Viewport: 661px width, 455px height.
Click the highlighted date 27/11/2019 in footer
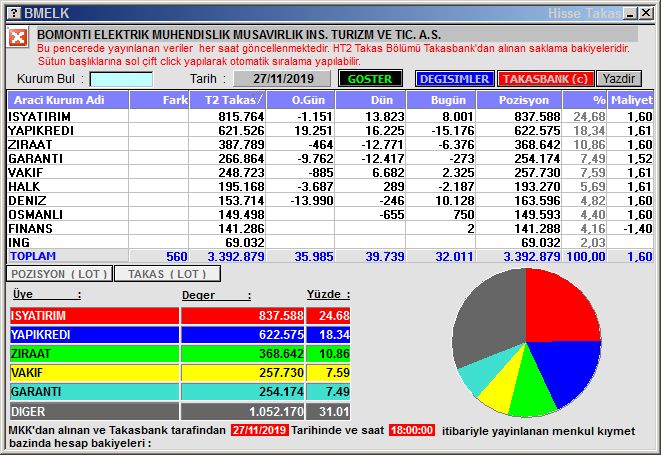pos(259,430)
